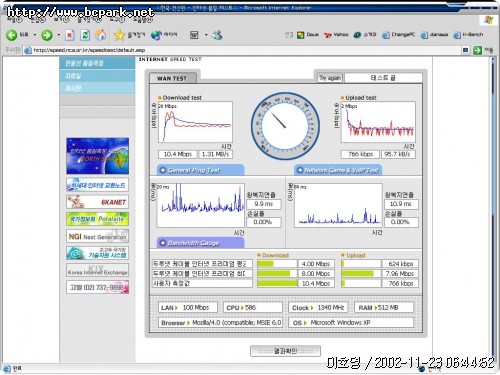Viewport: 500px width, 375px height.
Task: Click the green Forward arrow button
Action: pyautogui.click(x=47, y=35)
